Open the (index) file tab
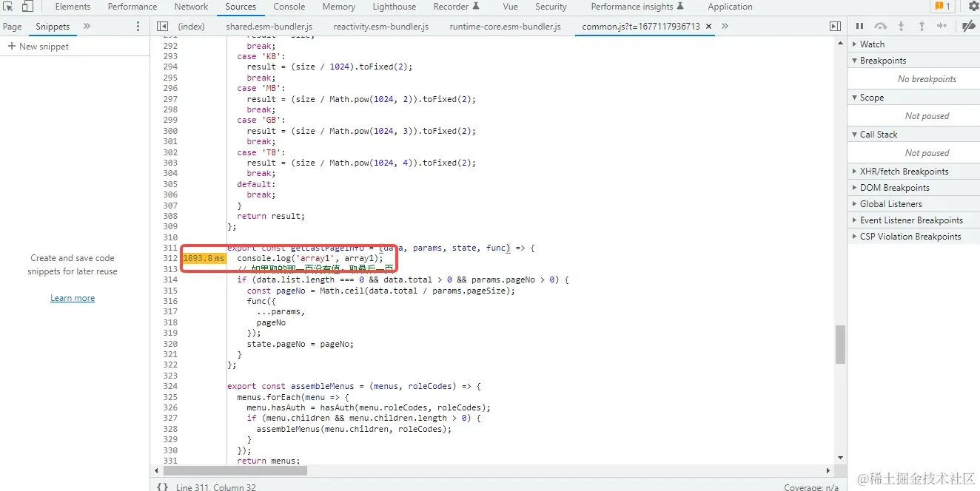 coord(191,26)
